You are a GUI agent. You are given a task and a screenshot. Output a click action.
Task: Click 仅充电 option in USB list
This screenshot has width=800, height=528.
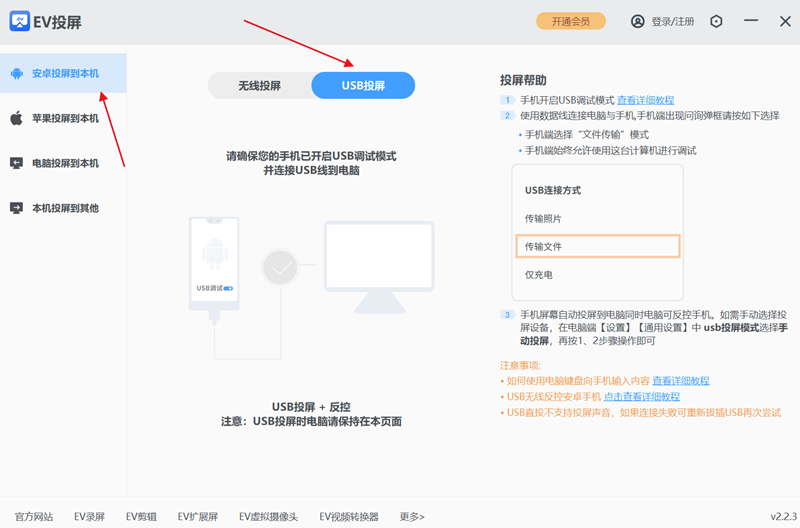pos(539,275)
